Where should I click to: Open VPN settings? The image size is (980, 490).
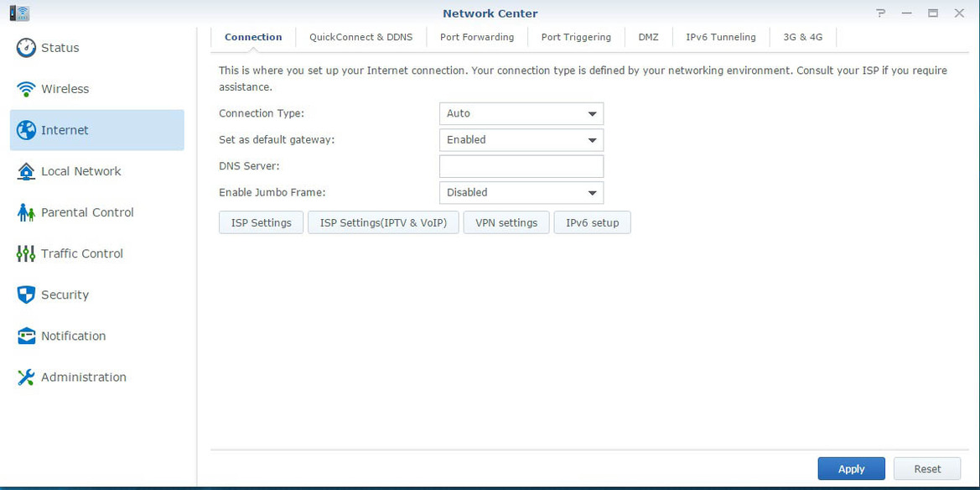coord(506,223)
